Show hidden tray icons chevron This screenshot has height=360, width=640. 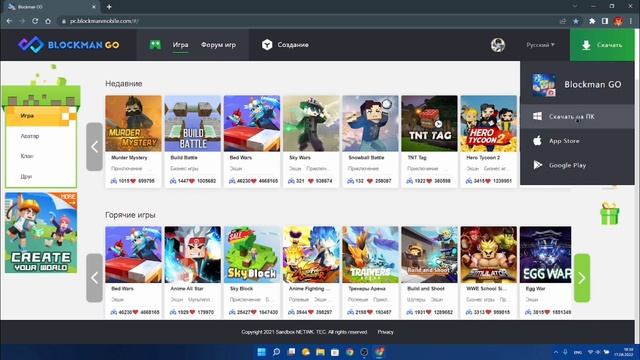point(556,352)
